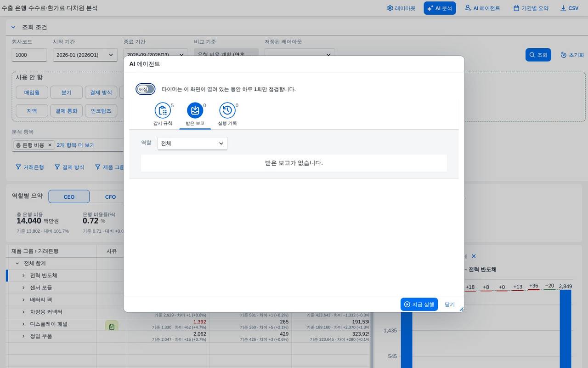The width and height of the screenshot is (588, 368).
Task: Expand the 전력 반도체 row
Action: pos(24,276)
